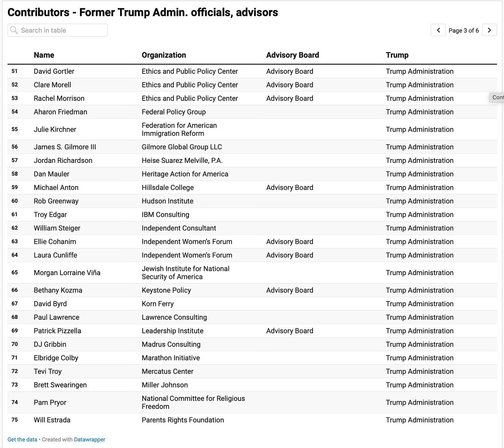504x448 pixels.
Task: Select the name Julie Kirchner
Action: (55, 130)
